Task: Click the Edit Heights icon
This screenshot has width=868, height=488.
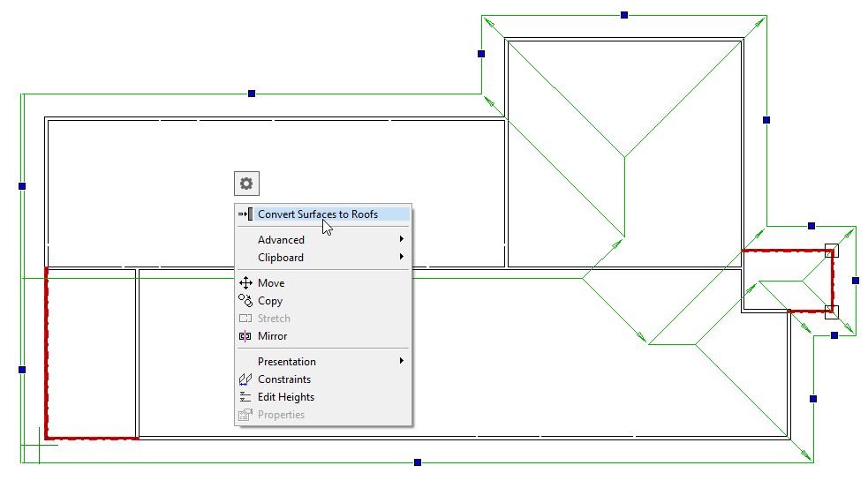Action: tap(245, 397)
